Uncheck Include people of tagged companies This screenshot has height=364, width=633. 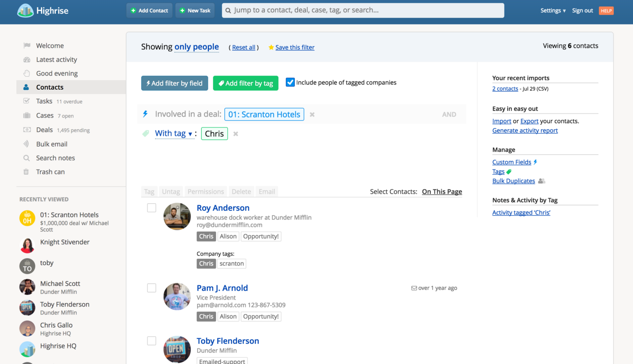pos(290,82)
